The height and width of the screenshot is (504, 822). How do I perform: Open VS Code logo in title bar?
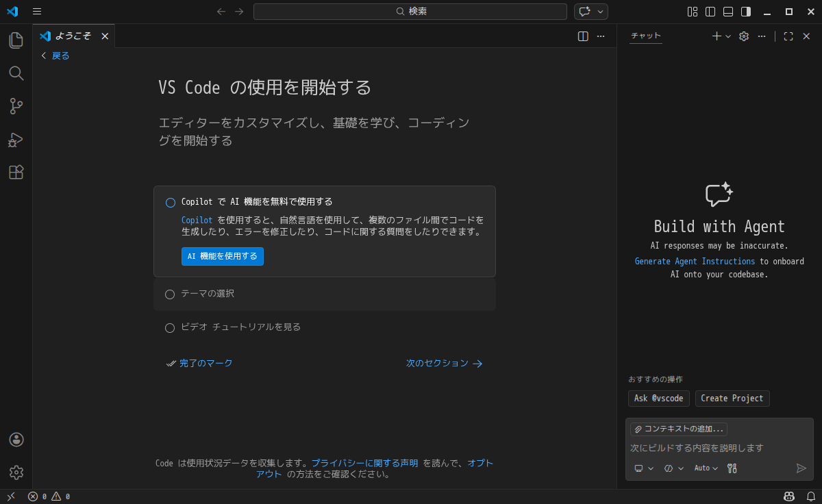coord(12,12)
